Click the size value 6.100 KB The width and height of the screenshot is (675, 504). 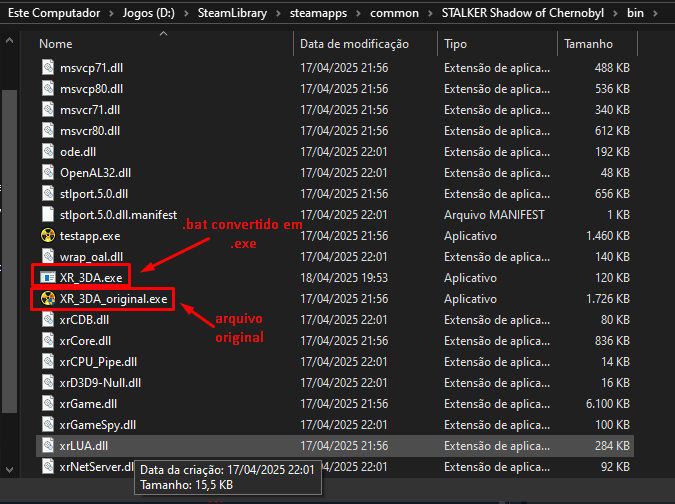pos(608,403)
